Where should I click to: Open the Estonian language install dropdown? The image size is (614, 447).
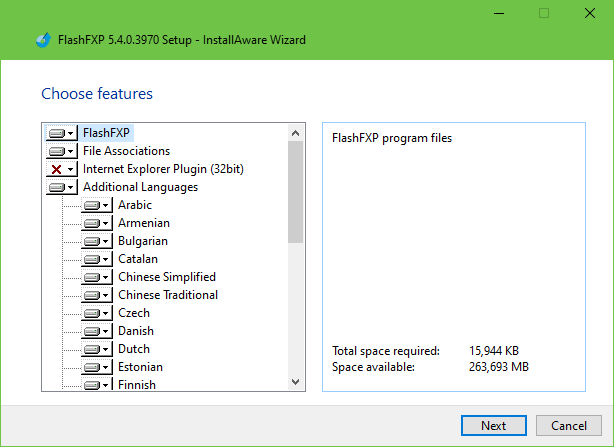tap(97, 367)
